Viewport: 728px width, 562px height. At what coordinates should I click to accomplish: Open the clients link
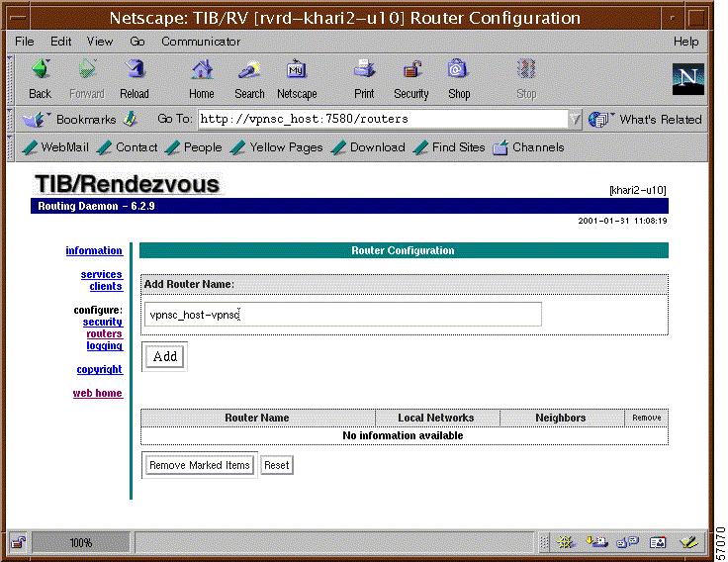106,286
